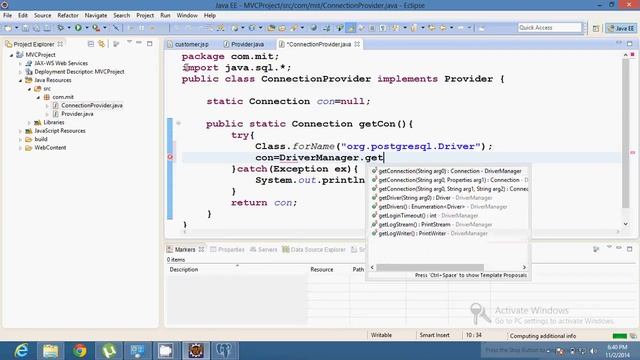
Task: Click the Eclipse icon in taskbar
Action: pyautogui.click(x=196, y=351)
